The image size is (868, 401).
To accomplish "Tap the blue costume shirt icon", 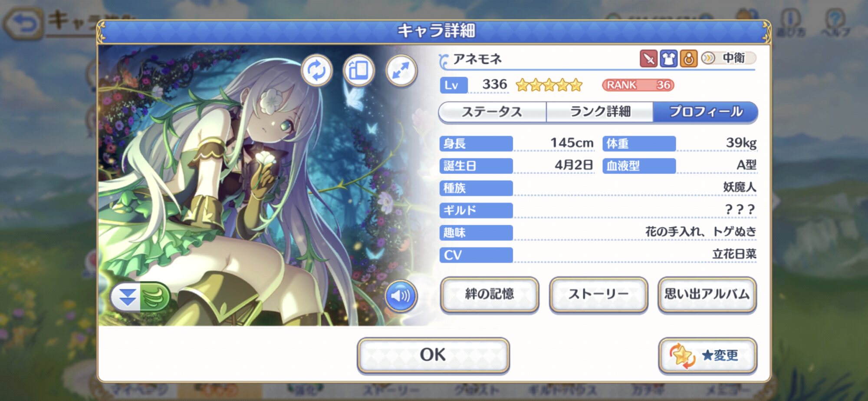I will (668, 58).
